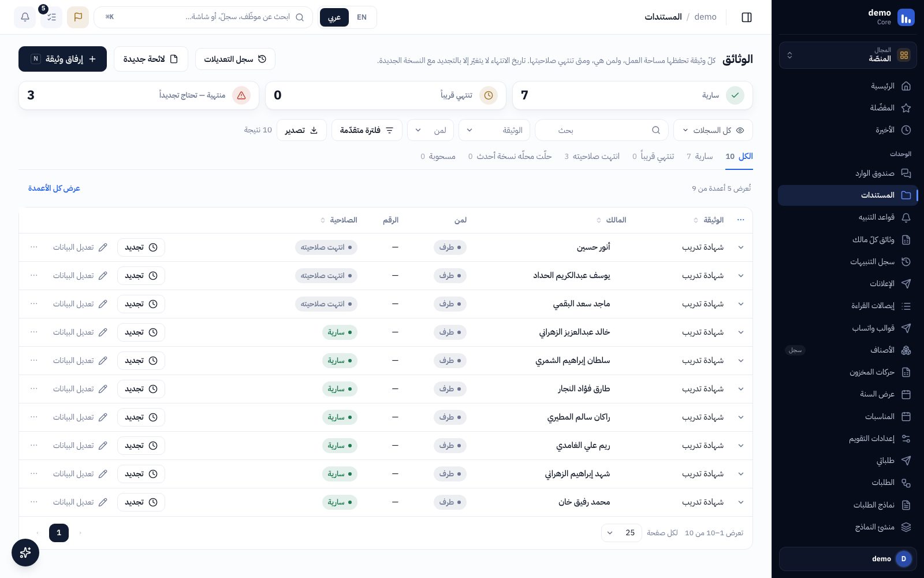The width and height of the screenshot is (924, 578).
Task: Select سارية 7 tab
Action: [x=699, y=157]
